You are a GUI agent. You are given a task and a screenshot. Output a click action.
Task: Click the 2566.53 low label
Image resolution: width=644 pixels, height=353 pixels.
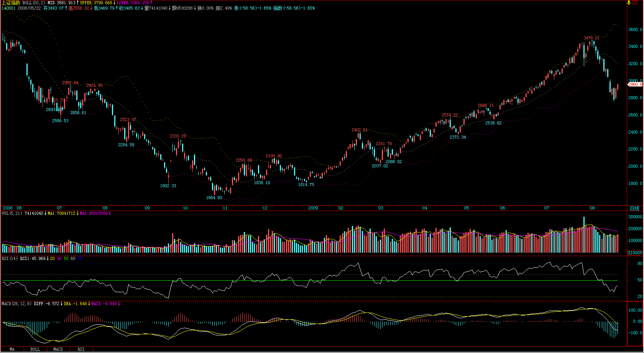(x=61, y=121)
